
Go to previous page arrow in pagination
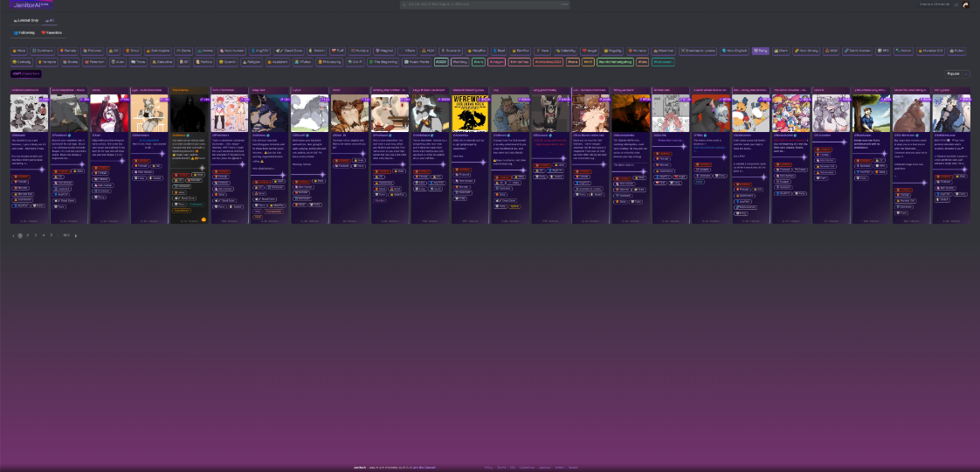coord(13,235)
